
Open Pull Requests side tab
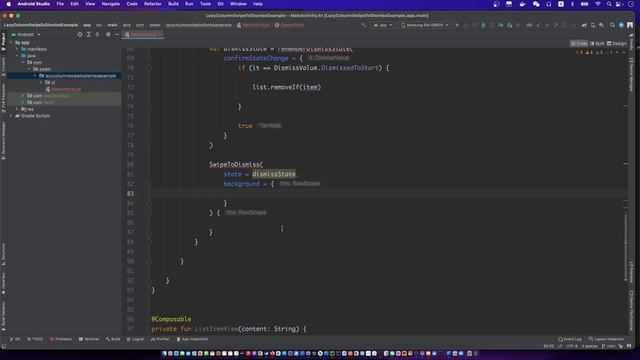tap(3, 98)
